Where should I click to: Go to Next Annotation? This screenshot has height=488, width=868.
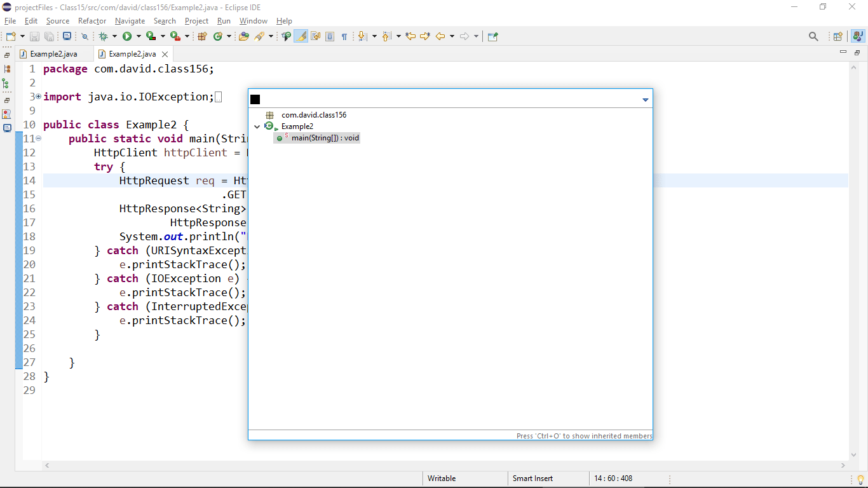[x=362, y=36]
